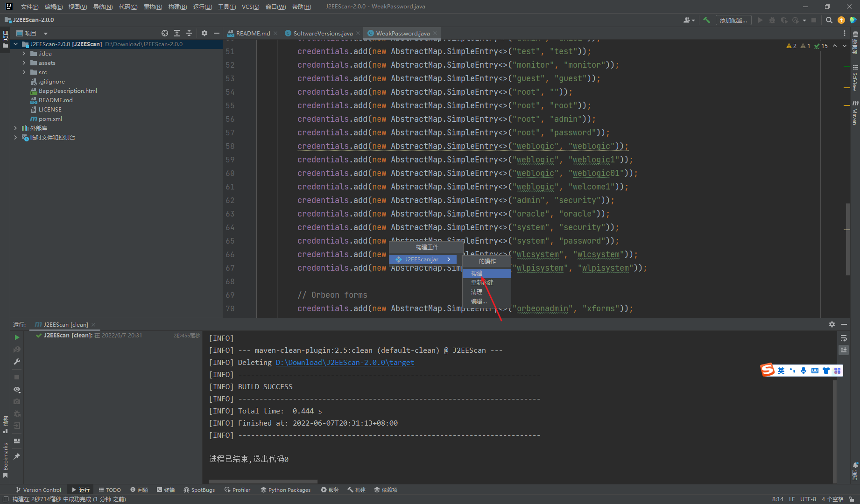Click the wrench icon in run panel

click(17, 362)
